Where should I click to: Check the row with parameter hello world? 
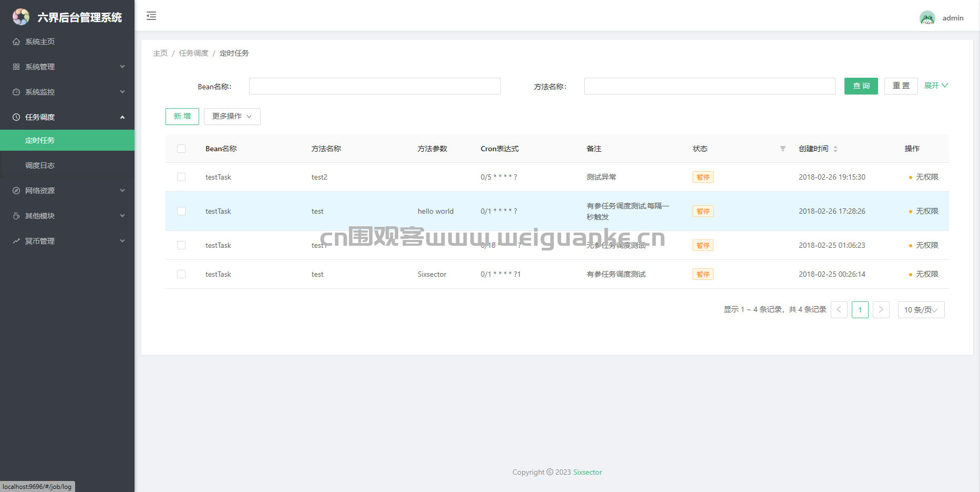181,211
